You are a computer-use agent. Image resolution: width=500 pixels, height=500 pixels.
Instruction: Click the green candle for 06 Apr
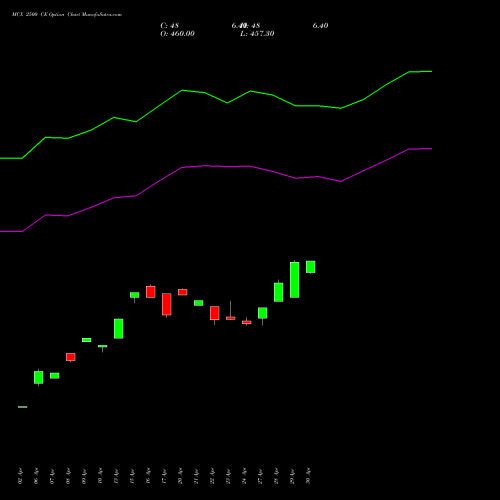tap(39, 377)
